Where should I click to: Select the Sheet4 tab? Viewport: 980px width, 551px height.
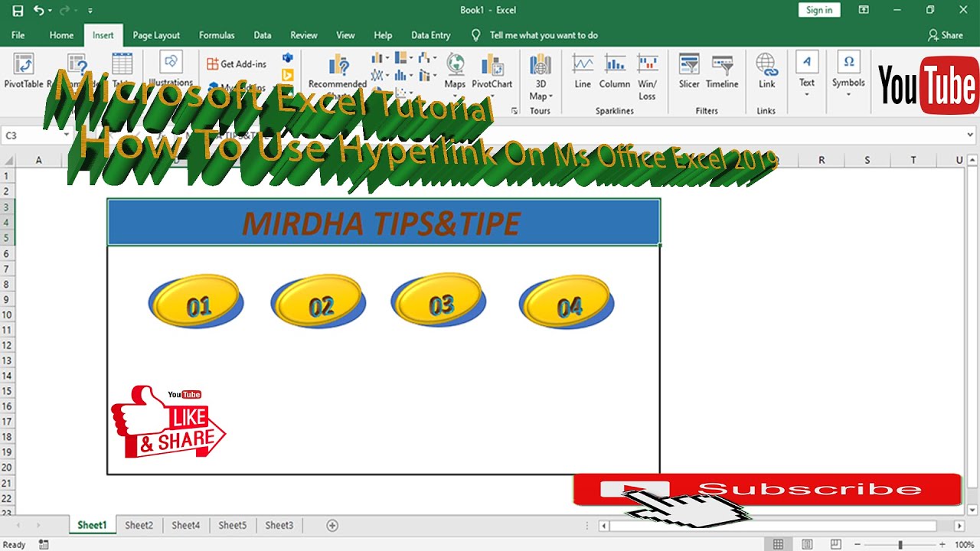(186, 525)
